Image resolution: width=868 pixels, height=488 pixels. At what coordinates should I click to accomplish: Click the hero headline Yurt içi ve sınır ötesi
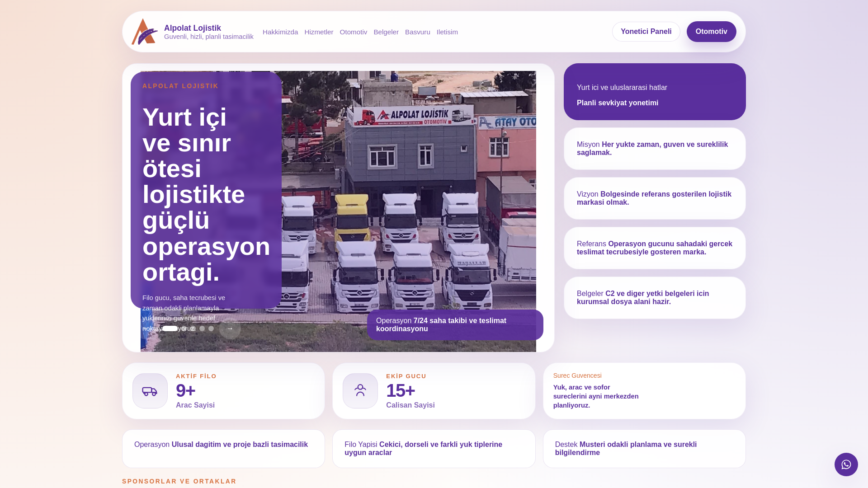206,194
